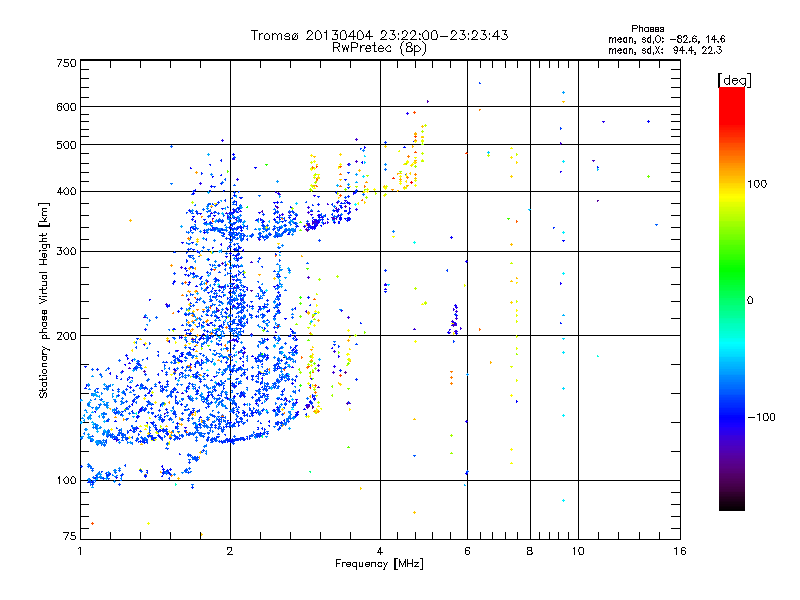Click the x-axis tick label '8'
Image resolution: width=800 pixels, height=600 pixels.
pos(530,551)
